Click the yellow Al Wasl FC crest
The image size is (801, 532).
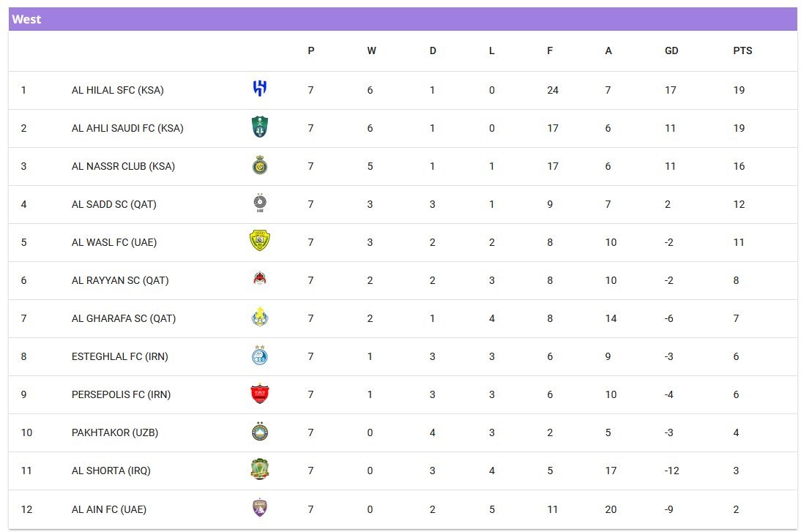(260, 241)
